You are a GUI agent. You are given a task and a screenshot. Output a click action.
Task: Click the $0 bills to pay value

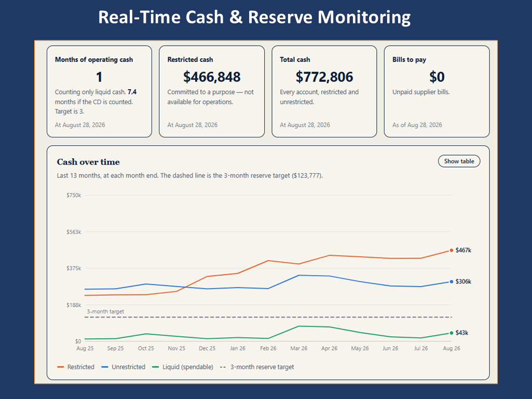pos(436,77)
